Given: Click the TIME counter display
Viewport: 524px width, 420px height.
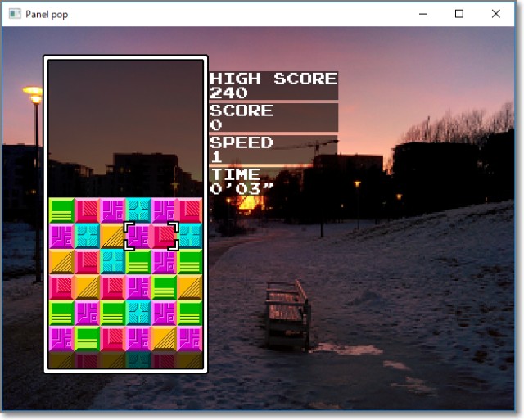Looking at the screenshot, I should point(273,181).
